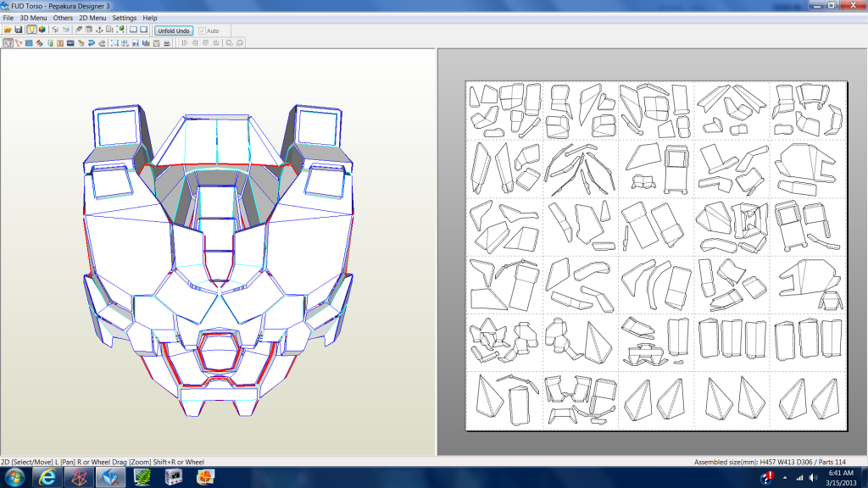The width and height of the screenshot is (868, 488).
Task: Launch Internet Explorer from the taskbar
Action: click(x=47, y=477)
